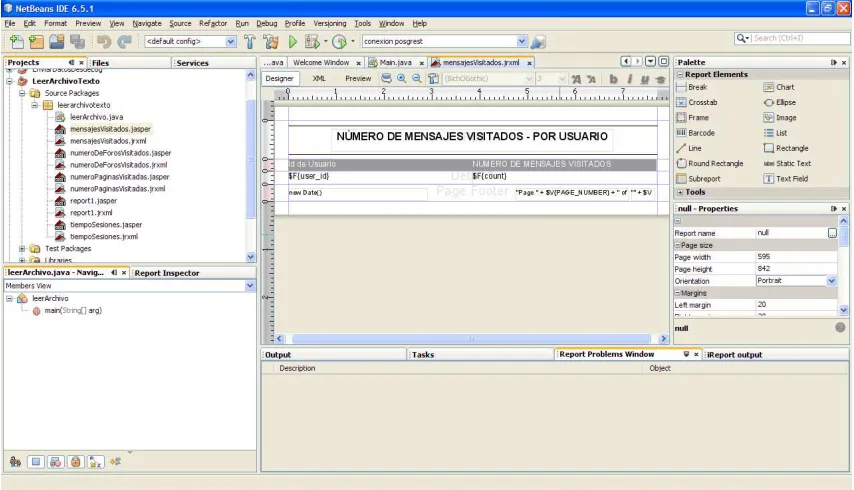Open the iReport output tab

pos(735,355)
